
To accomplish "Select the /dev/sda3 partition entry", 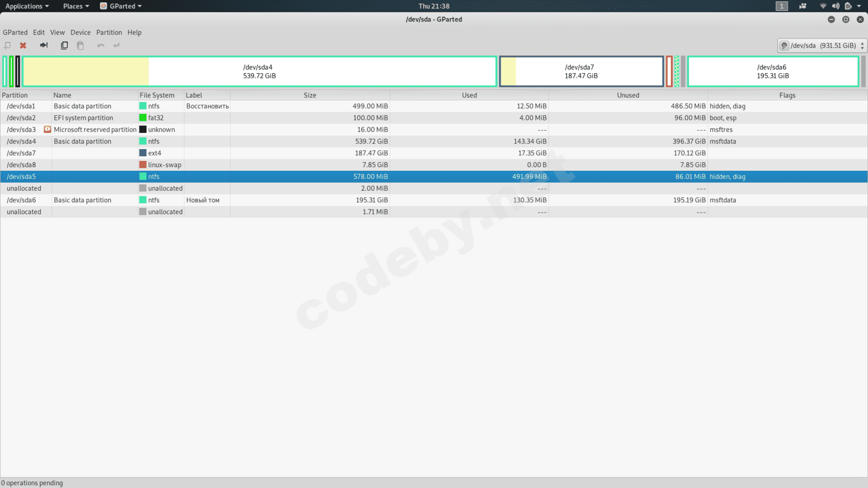I will point(21,130).
